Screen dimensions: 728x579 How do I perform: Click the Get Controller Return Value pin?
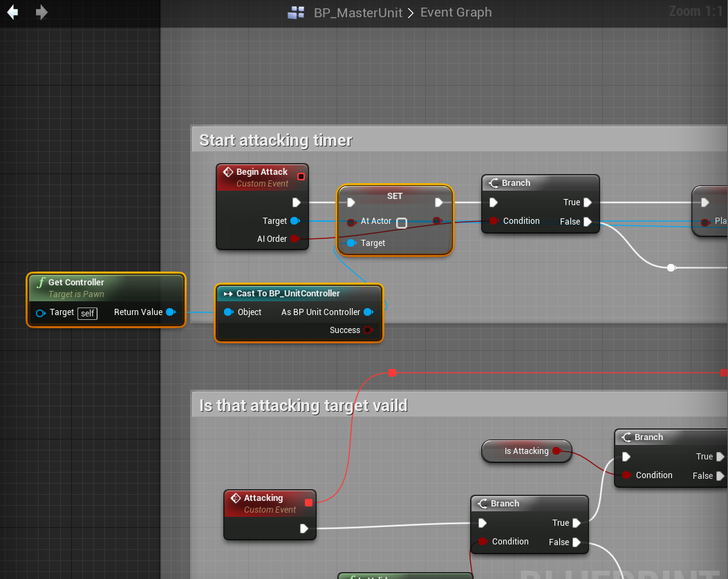click(170, 312)
